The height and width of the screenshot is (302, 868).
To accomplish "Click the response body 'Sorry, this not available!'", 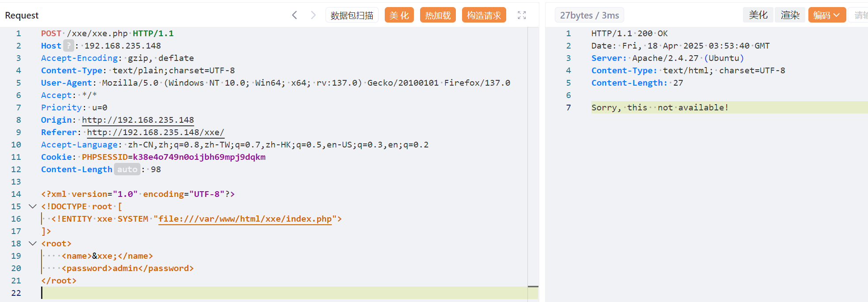I will (660, 108).
